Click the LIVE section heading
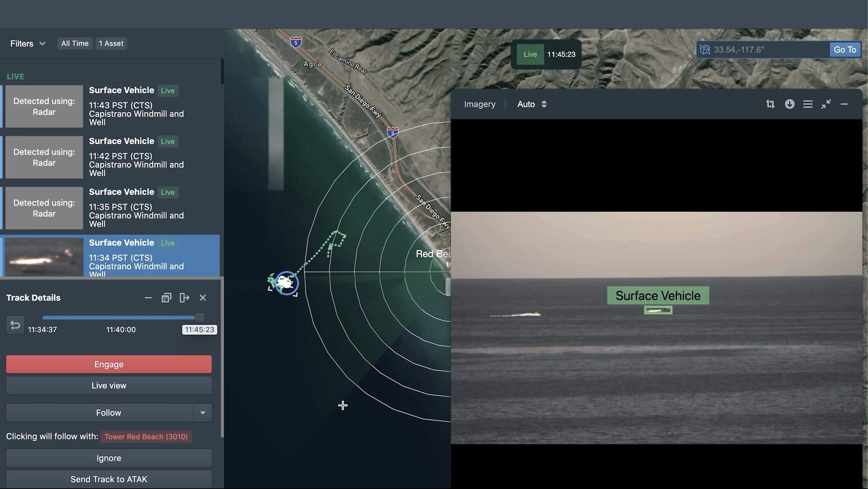868x489 pixels. pos(15,77)
